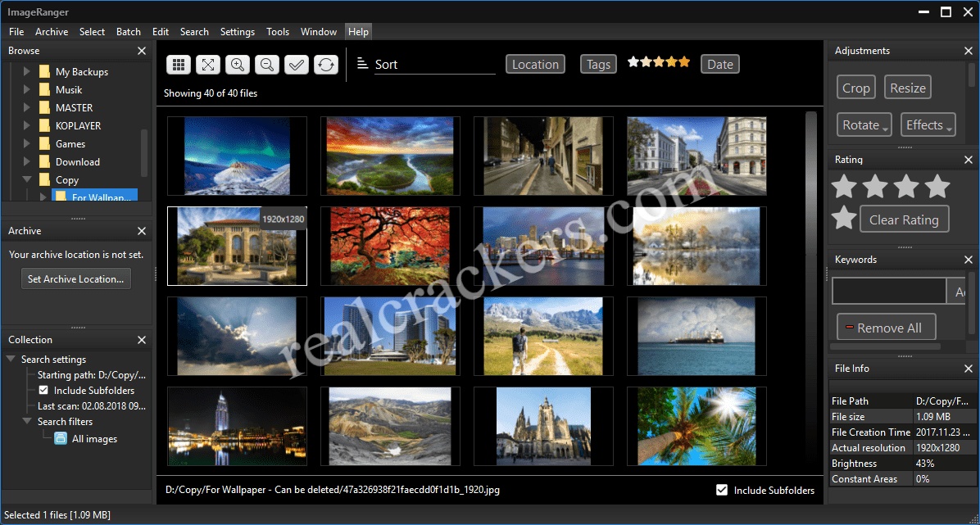Zoom in on the thumbnails
The width and height of the screenshot is (980, 525).
pyautogui.click(x=238, y=64)
